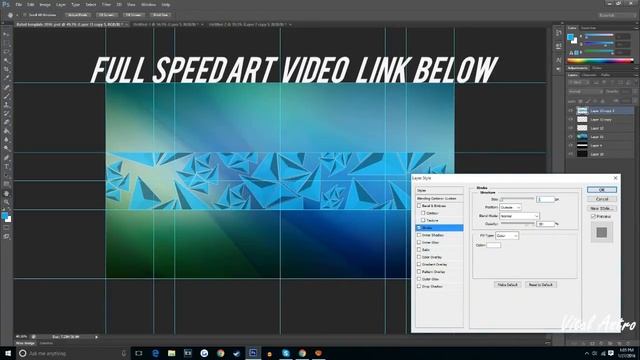The height and width of the screenshot is (360, 640).
Task: Open status bar document info arrow
Action: [x=96, y=337]
